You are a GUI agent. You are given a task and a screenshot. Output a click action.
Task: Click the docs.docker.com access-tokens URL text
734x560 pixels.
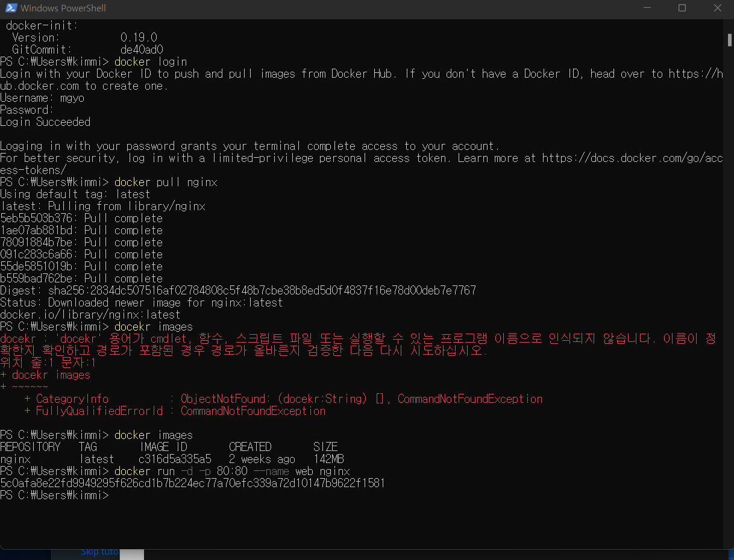632,158
